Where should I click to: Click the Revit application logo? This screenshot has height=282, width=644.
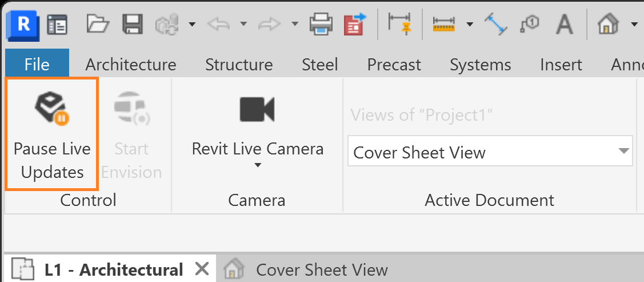(x=23, y=25)
